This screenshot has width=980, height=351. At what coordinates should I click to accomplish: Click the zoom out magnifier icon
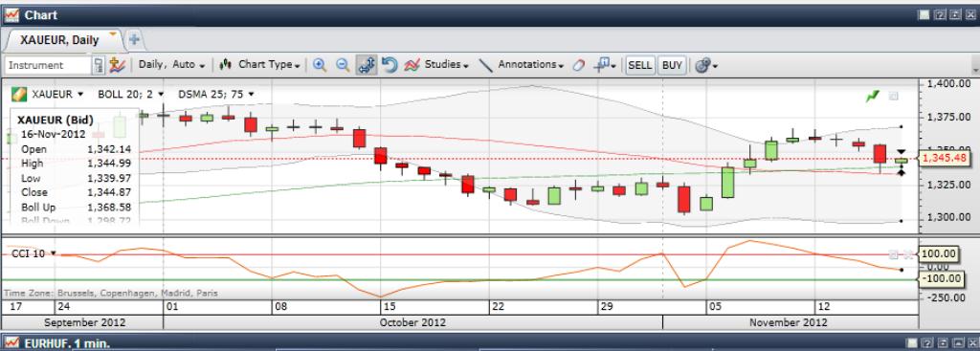343,65
